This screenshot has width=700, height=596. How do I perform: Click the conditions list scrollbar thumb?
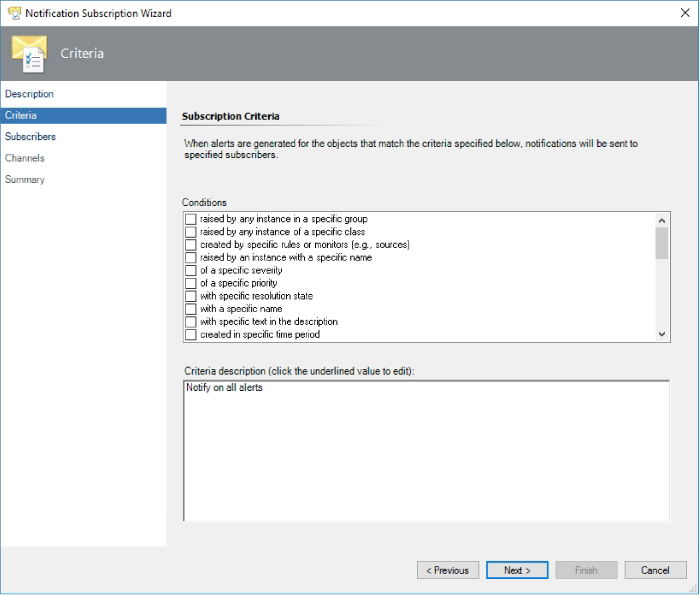pos(661,243)
